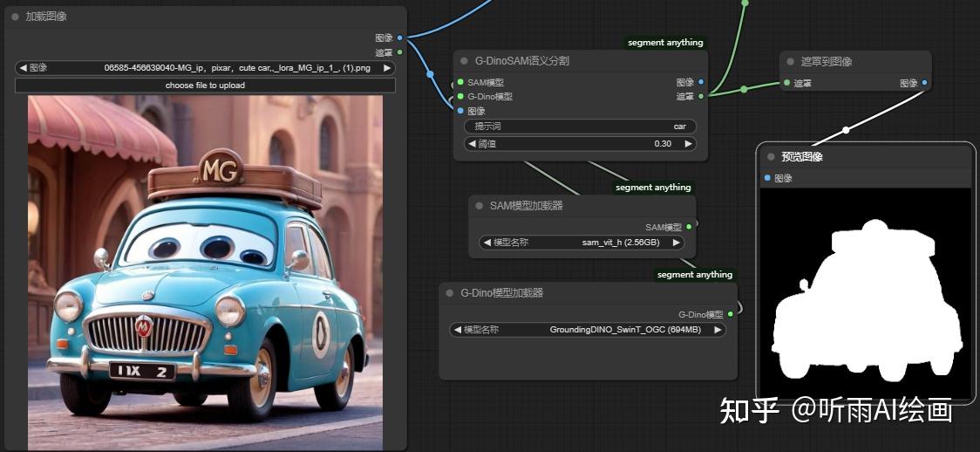Click the 遮罩 input port on 遮罩到图像
Screen dimensions: 980x452
(786, 83)
